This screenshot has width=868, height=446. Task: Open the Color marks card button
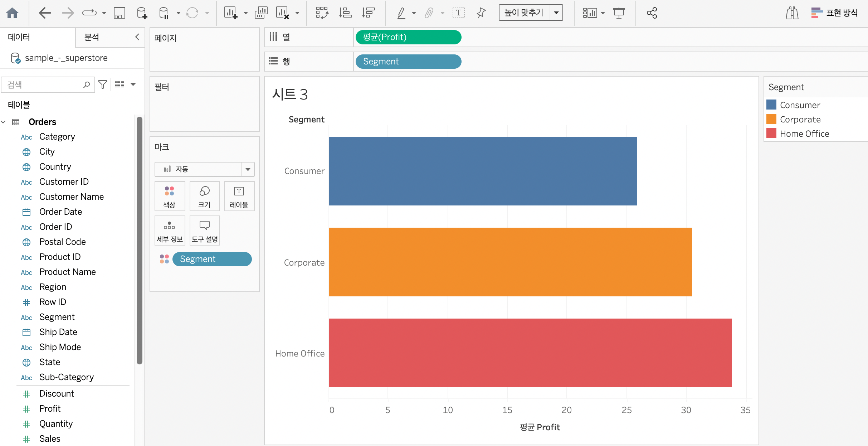pyautogui.click(x=170, y=196)
